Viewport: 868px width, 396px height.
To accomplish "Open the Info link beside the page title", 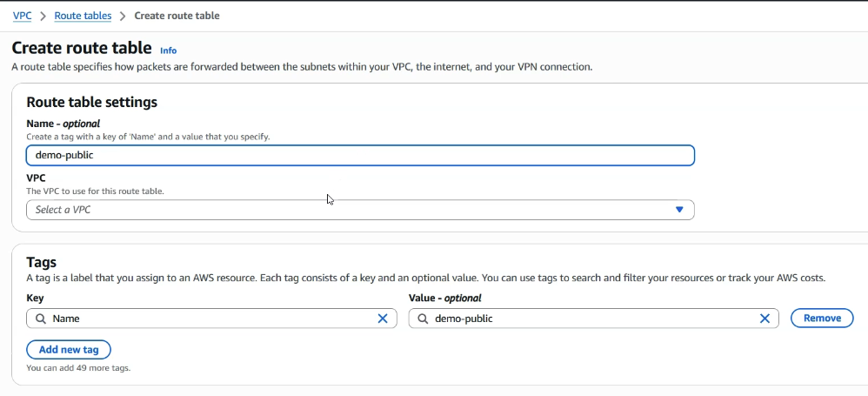I will pos(168,50).
